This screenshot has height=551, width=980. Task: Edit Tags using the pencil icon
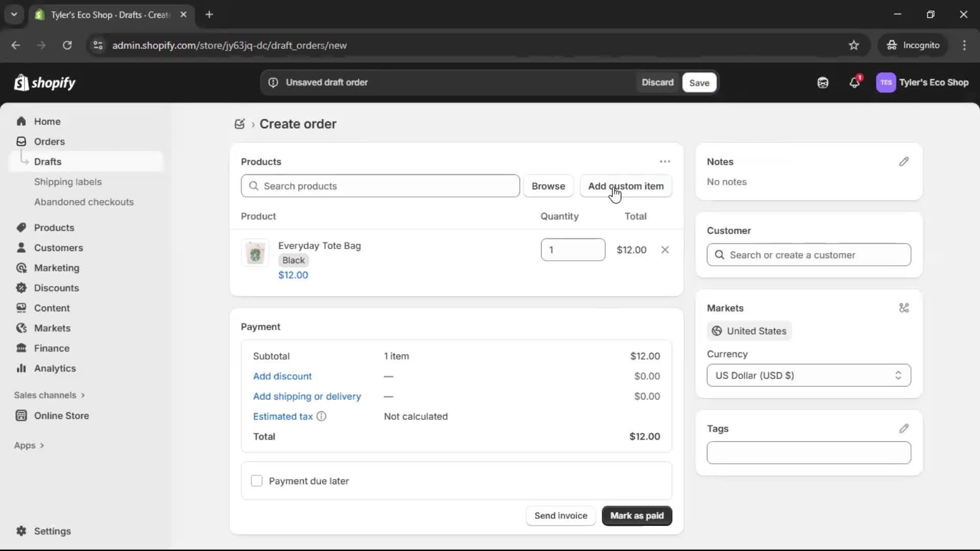(904, 428)
